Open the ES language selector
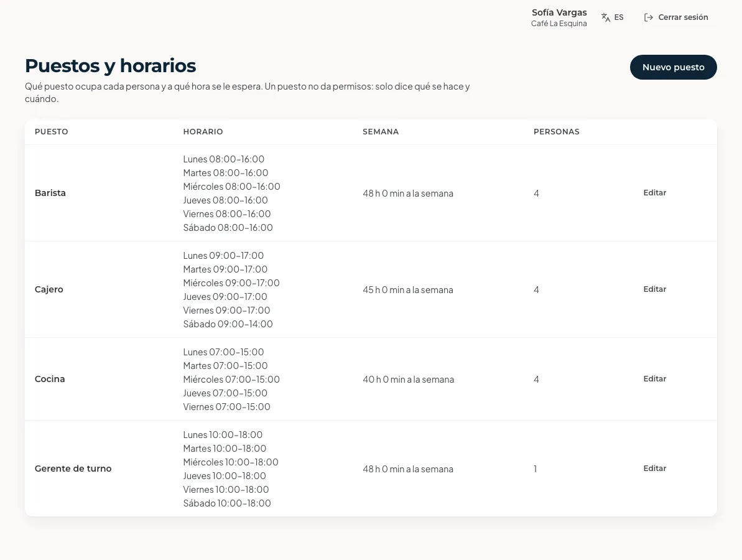This screenshot has width=742, height=560. click(x=613, y=17)
